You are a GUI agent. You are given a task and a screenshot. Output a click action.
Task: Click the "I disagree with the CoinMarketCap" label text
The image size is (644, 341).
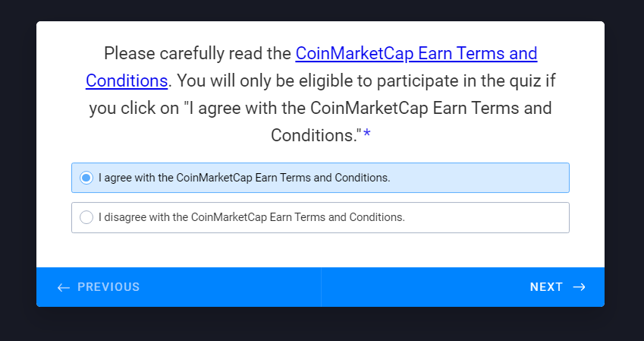[x=252, y=217]
